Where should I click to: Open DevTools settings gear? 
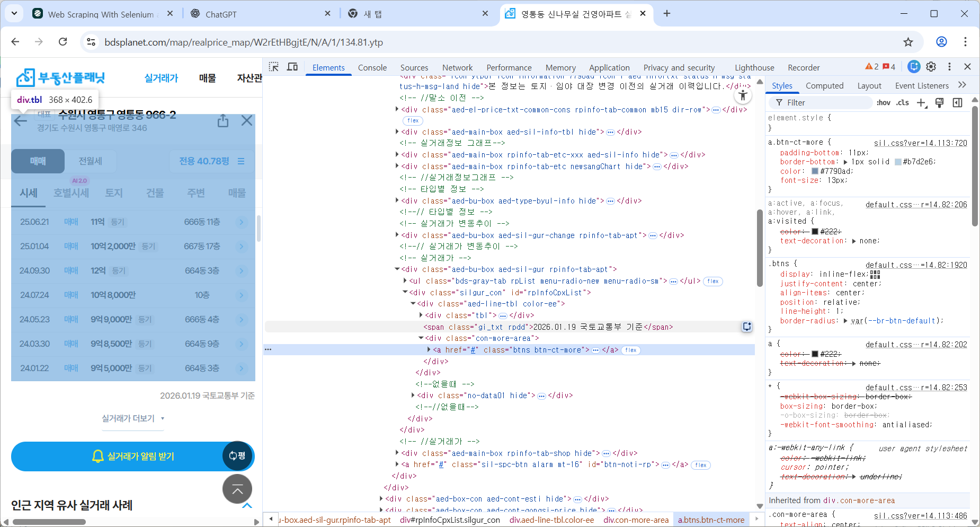coord(931,67)
